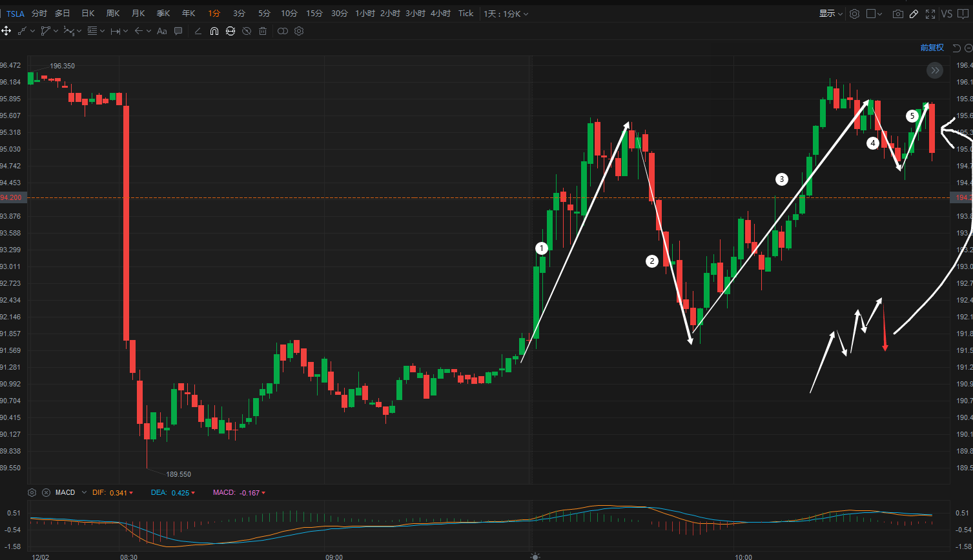The image size is (973, 560).
Task: Expand the 1天:1分K range dropdown
Action: click(x=506, y=14)
